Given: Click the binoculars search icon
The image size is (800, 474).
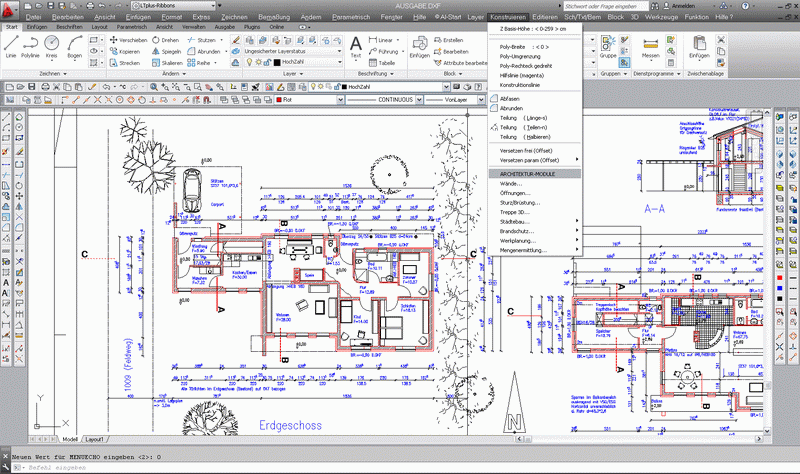Looking at the screenshot, I should (655, 6).
